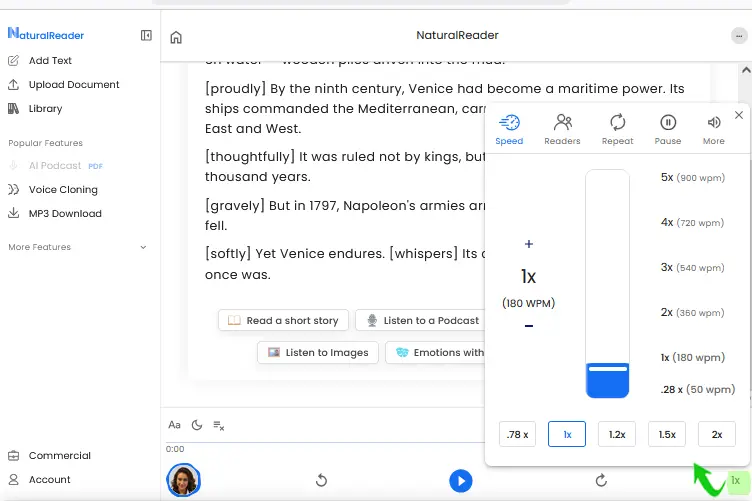Select the Readers tab
This screenshot has height=501, width=752.
point(563,129)
